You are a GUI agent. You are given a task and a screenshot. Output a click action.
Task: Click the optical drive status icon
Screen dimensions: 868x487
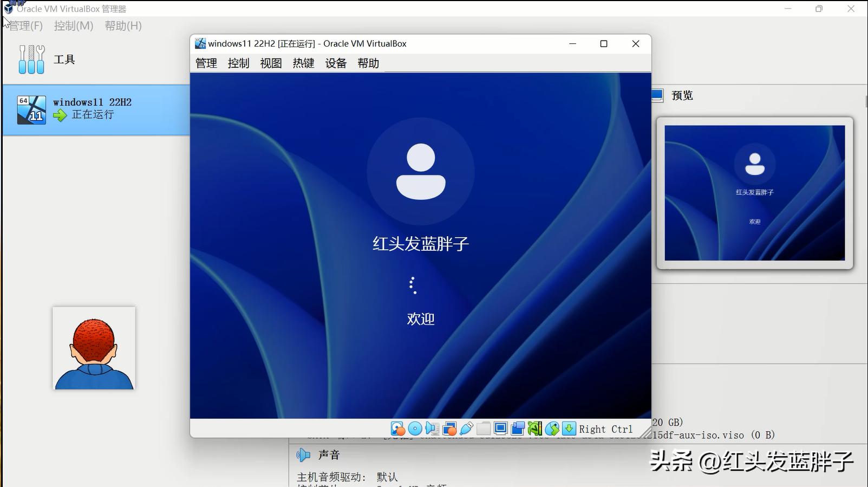click(415, 429)
